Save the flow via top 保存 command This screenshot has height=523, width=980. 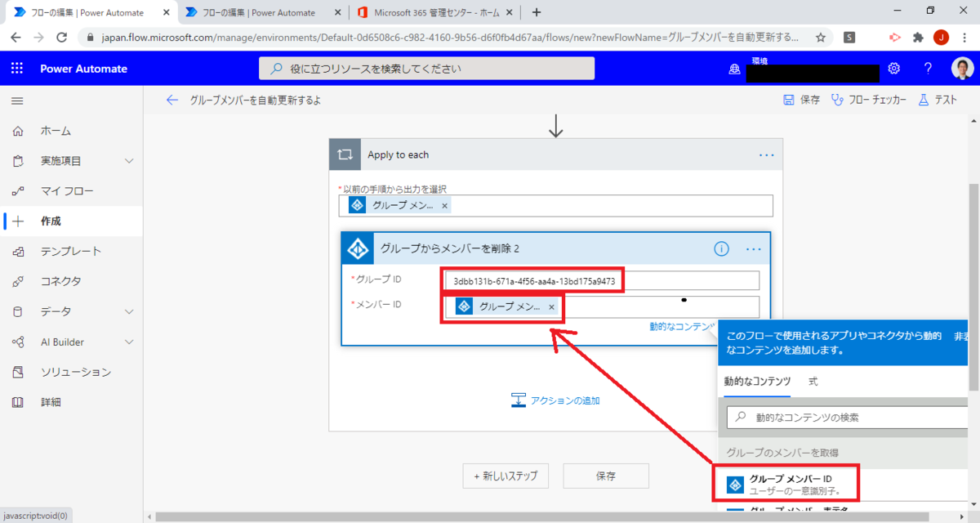pos(801,100)
